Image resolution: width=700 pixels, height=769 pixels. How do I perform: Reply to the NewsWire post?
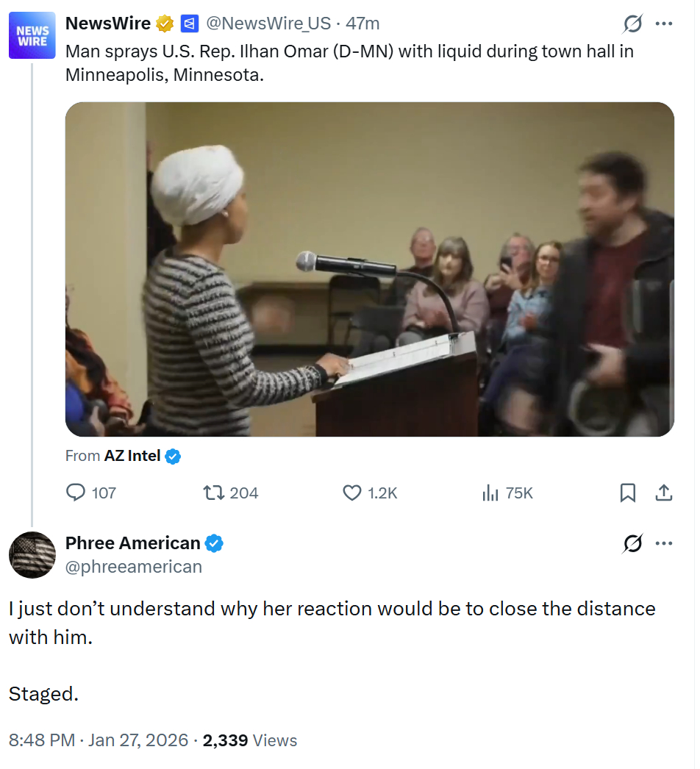(76, 493)
